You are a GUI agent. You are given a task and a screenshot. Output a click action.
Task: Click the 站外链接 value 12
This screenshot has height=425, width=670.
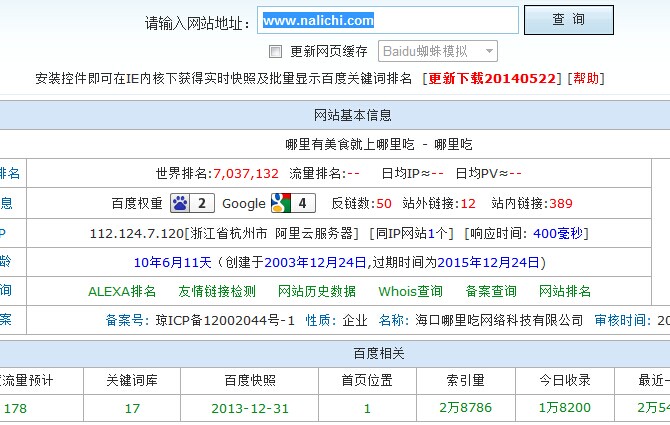coord(468,204)
